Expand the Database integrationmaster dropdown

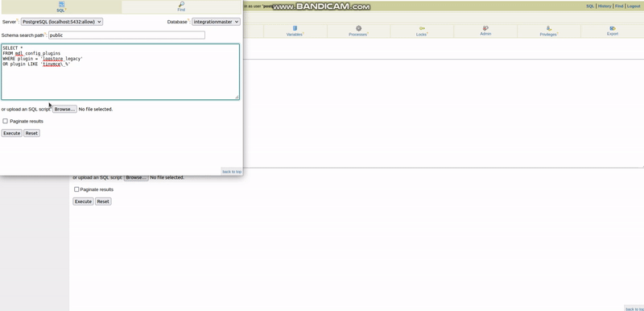tap(216, 22)
